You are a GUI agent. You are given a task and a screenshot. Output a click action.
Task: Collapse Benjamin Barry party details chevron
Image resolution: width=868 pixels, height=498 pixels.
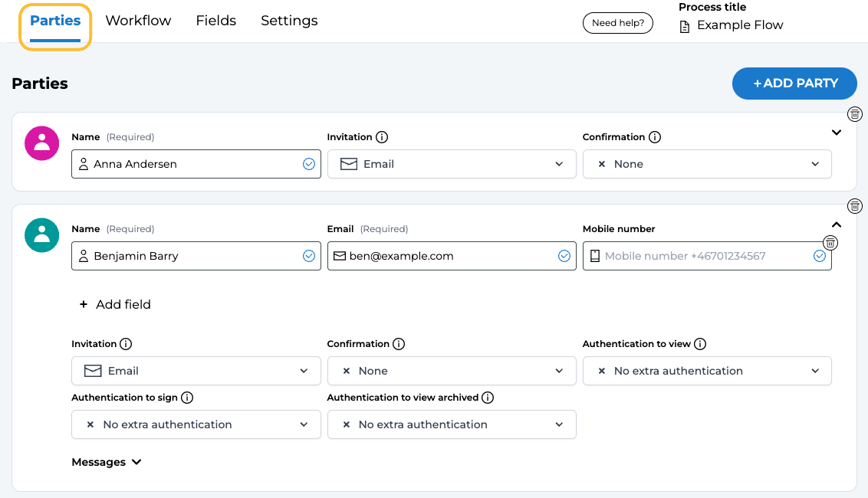tap(837, 224)
